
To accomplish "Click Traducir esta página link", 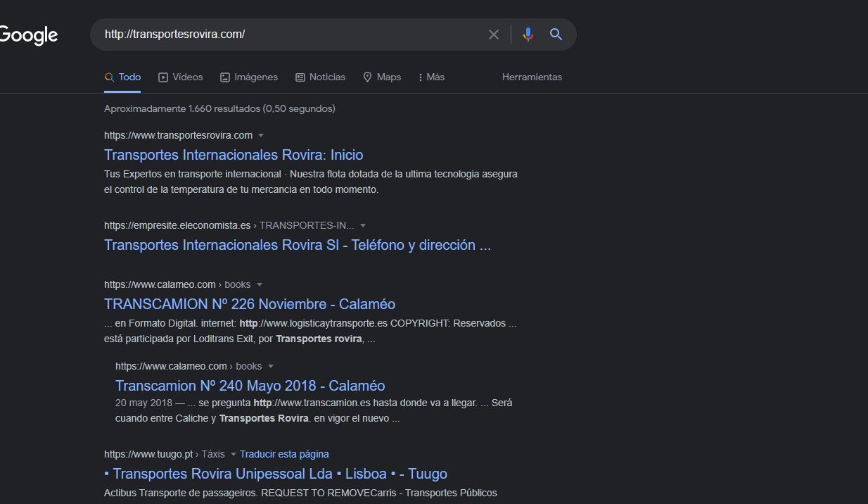I will [x=284, y=455].
